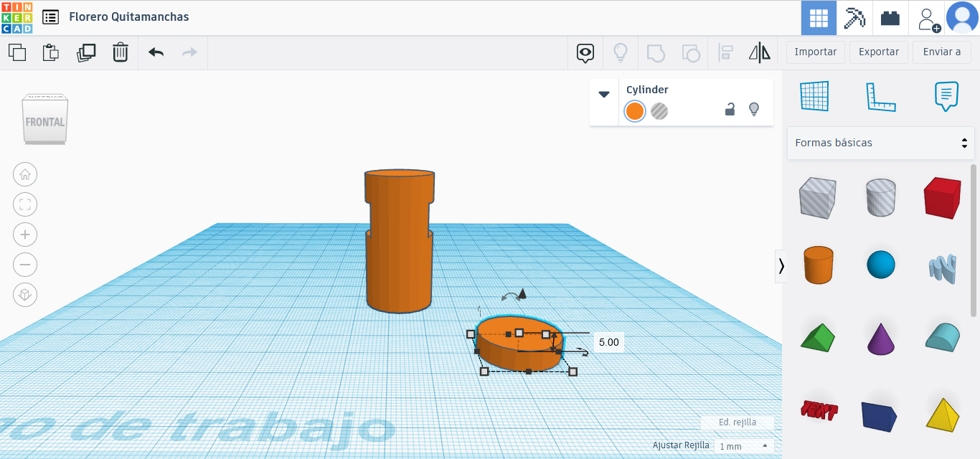Viewport: 980px width, 459px height.
Task: Pick the blue Sphere shape
Action: pyautogui.click(x=881, y=265)
